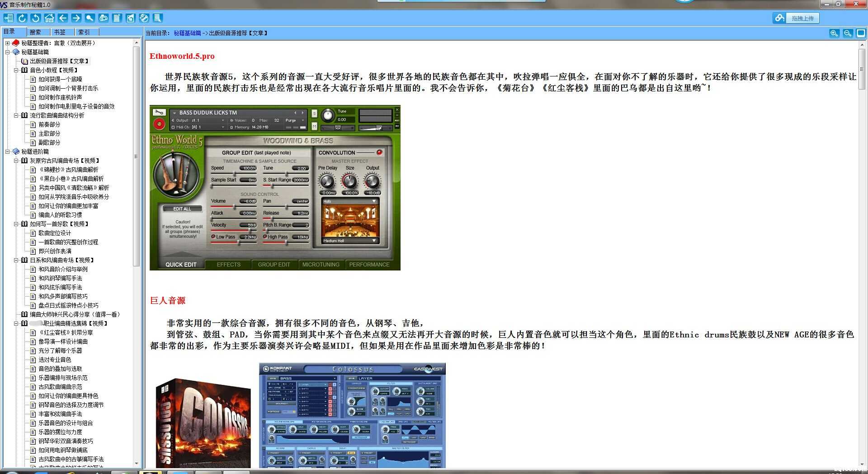Click the book icon beside 音色小教程【视频】
The width and height of the screenshot is (868, 474).
(24, 70)
